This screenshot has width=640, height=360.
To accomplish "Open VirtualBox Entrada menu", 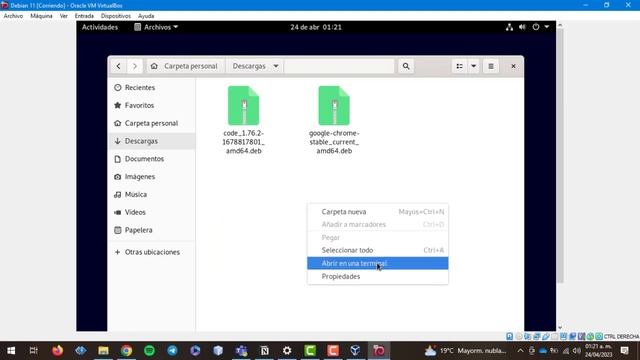I will point(84,16).
